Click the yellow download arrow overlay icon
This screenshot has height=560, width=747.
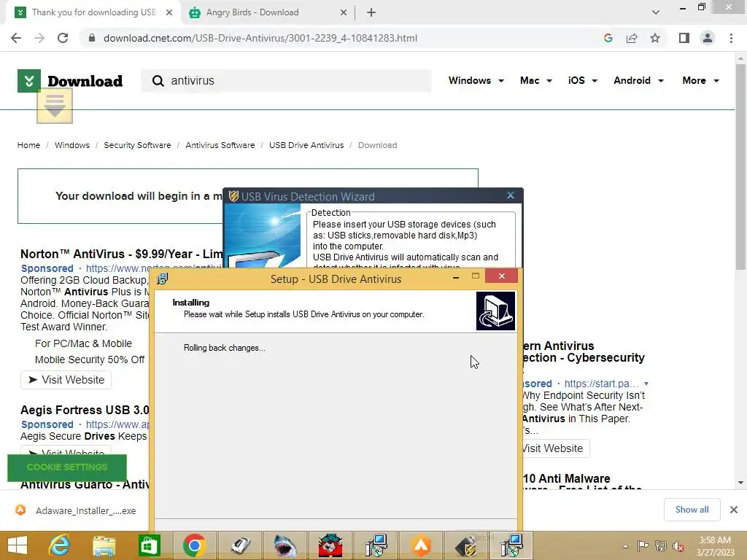click(x=55, y=105)
